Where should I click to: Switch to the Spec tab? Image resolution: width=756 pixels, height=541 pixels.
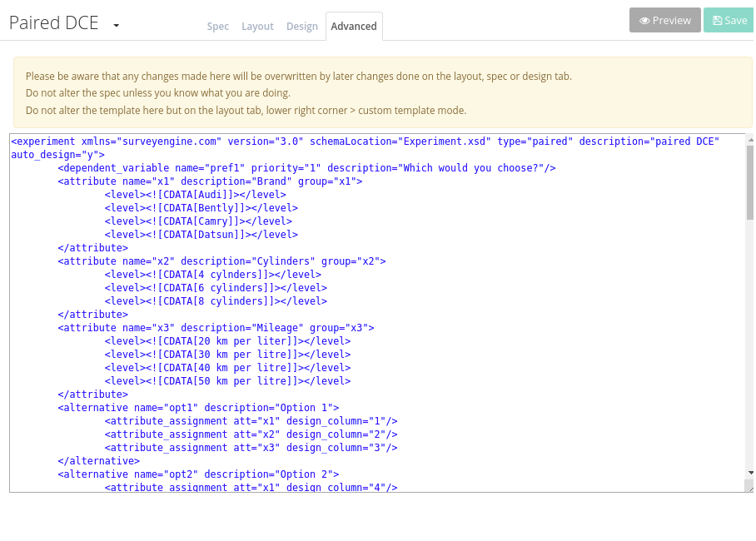pos(218,26)
